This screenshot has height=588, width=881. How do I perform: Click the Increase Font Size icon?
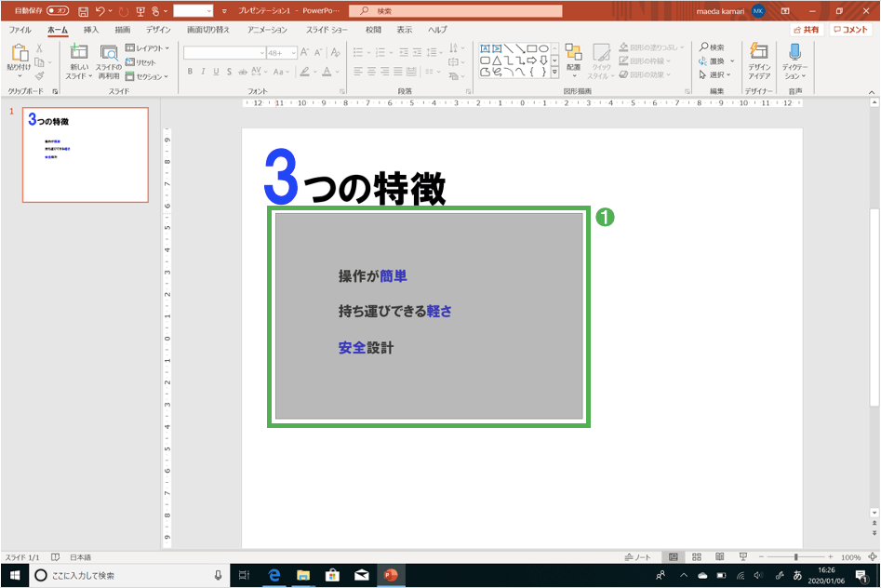tap(304, 52)
